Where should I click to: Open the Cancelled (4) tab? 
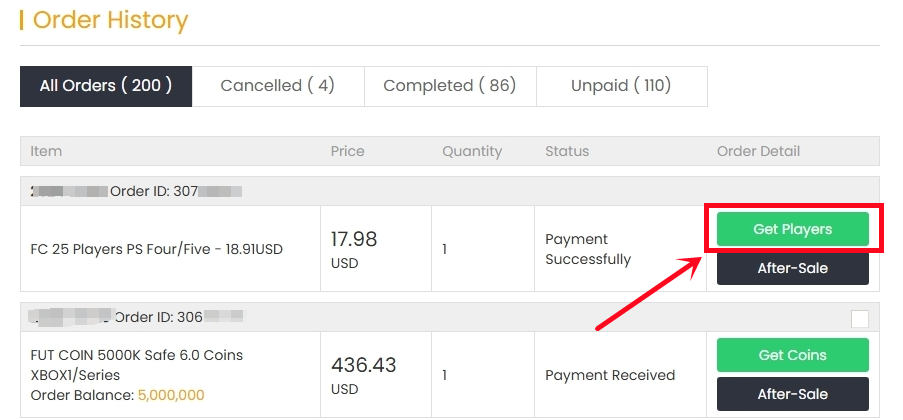click(x=277, y=86)
